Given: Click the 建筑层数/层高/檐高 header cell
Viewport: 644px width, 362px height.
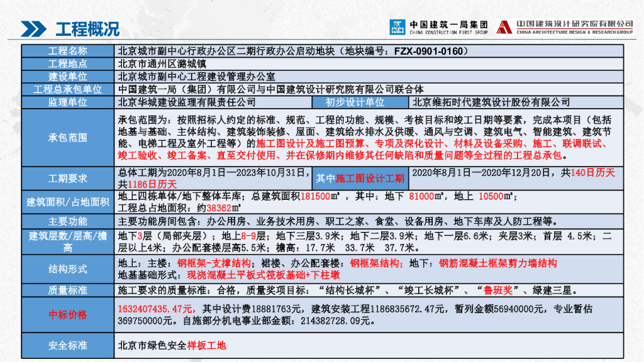Looking at the screenshot, I should 68,242.
